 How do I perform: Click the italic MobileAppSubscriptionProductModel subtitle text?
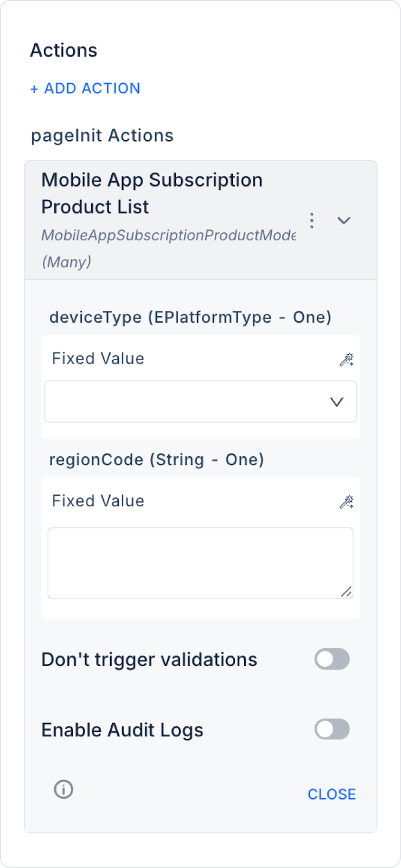[168, 235]
